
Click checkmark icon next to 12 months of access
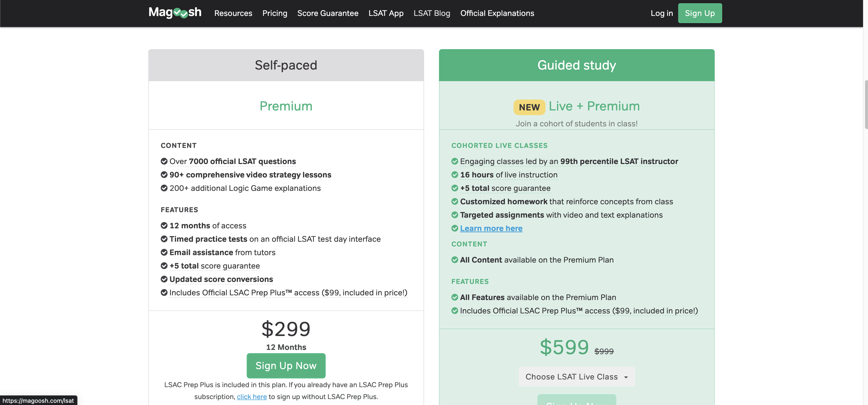tap(164, 226)
